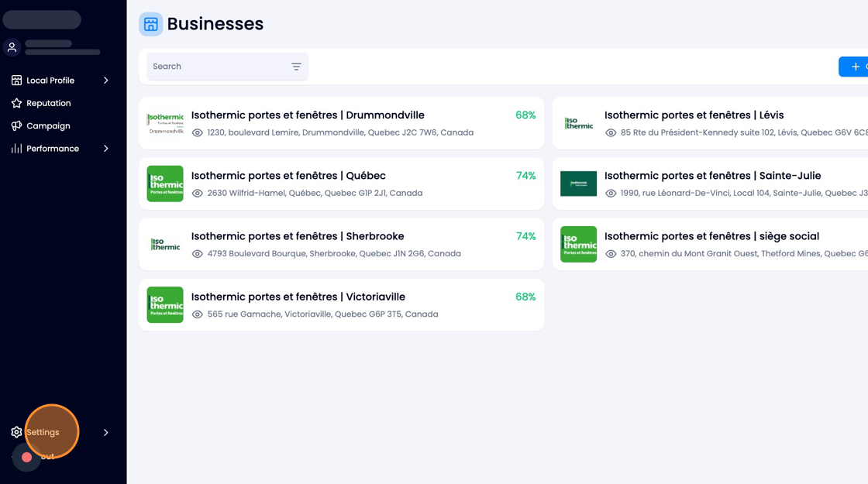Expand the Settings menu chevron
This screenshot has width=868, height=484.
(x=105, y=432)
